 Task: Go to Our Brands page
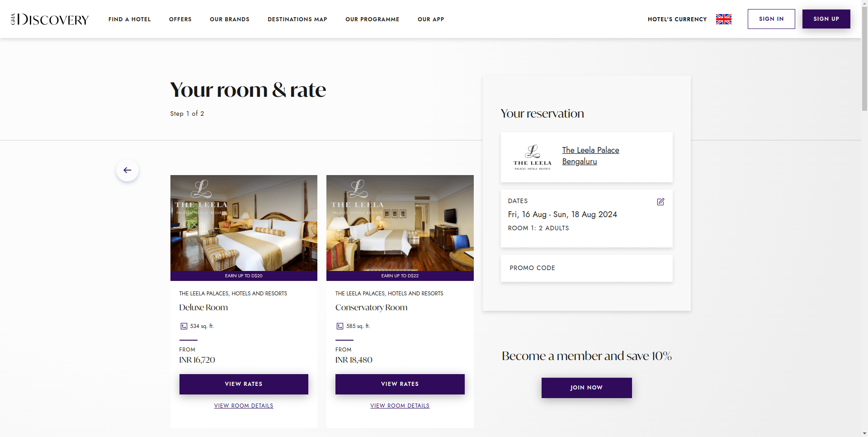point(230,19)
